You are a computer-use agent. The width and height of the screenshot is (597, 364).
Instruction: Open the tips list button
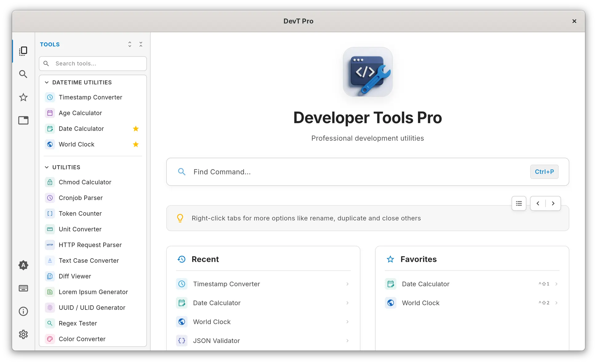[519, 203]
